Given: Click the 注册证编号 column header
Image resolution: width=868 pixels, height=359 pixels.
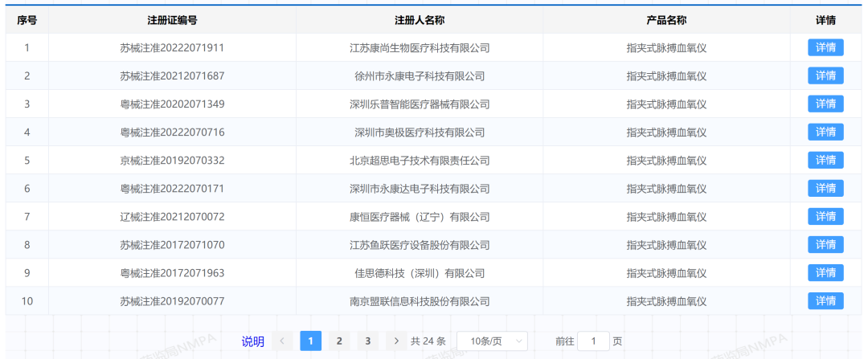Looking at the screenshot, I should click(172, 20).
